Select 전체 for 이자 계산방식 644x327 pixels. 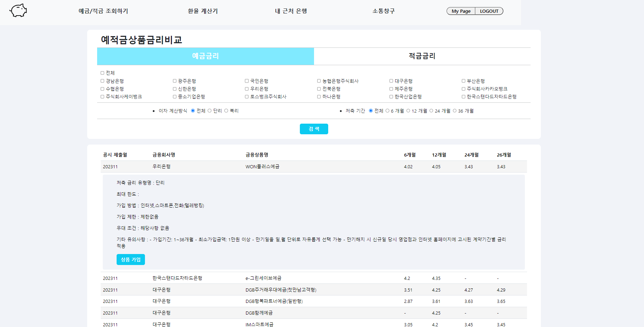[x=193, y=111]
